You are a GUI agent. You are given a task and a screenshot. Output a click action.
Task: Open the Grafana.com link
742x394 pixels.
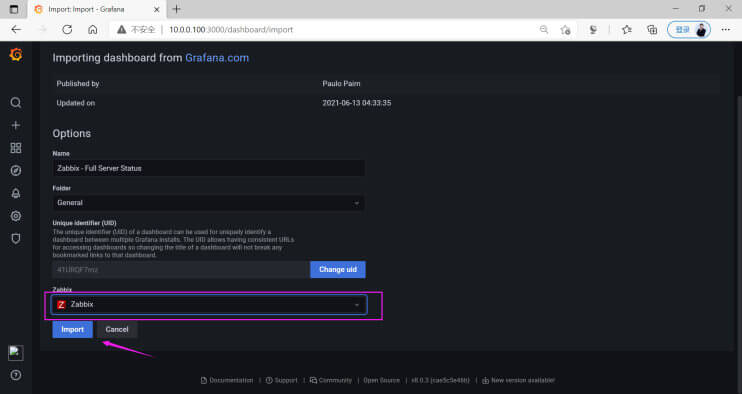pyautogui.click(x=217, y=58)
